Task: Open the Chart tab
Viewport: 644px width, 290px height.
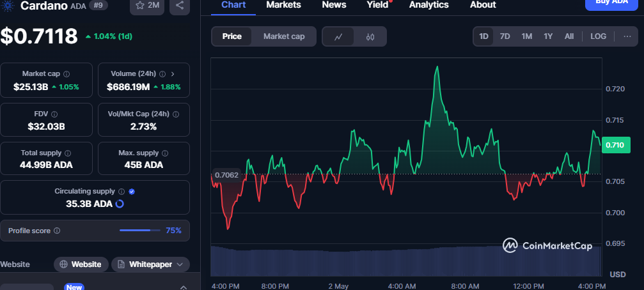Action: [x=233, y=5]
